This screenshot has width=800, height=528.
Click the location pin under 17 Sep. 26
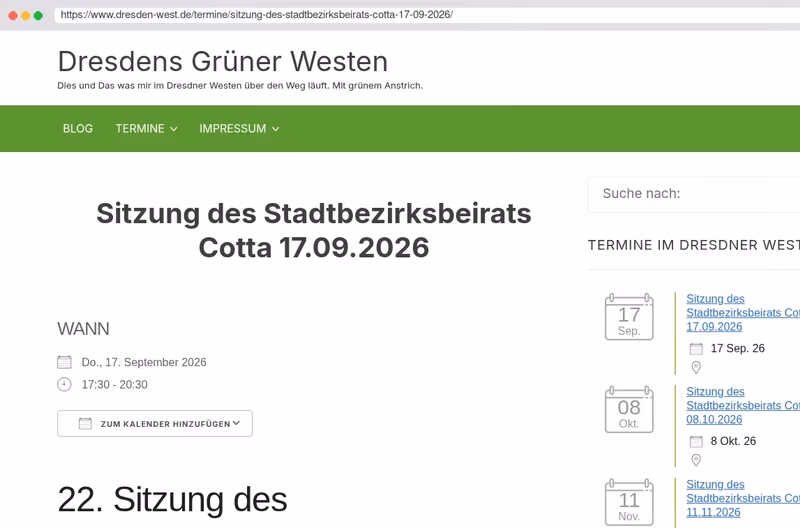pos(696,367)
